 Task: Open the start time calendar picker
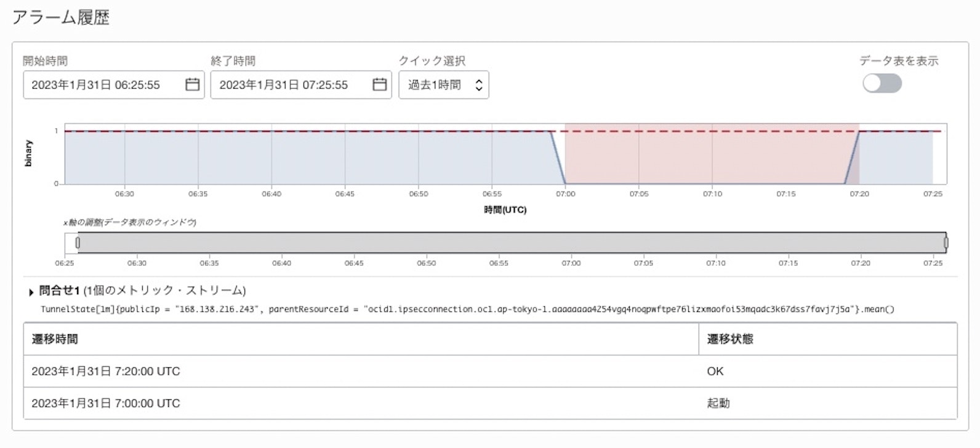tap(192, 84)
